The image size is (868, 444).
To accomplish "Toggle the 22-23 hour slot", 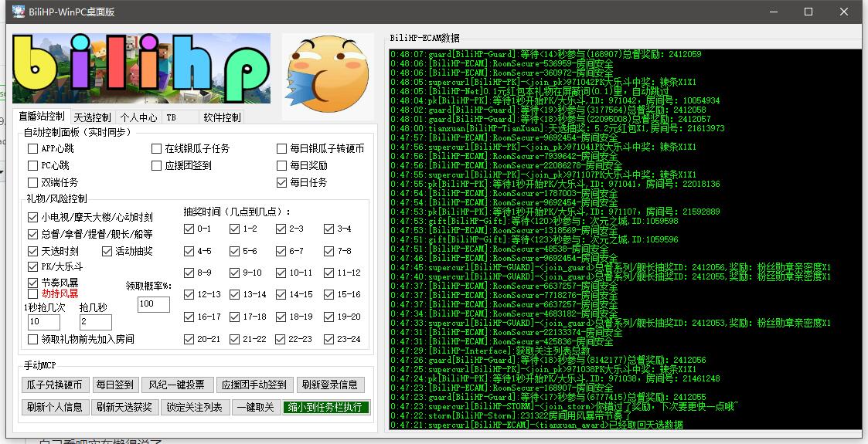I will pos(281,339).
